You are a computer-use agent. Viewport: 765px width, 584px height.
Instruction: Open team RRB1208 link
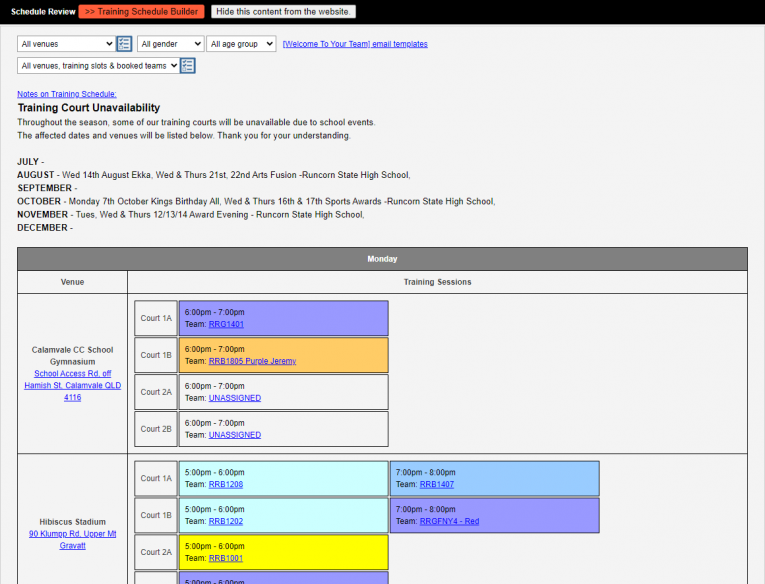pos(226,484)
